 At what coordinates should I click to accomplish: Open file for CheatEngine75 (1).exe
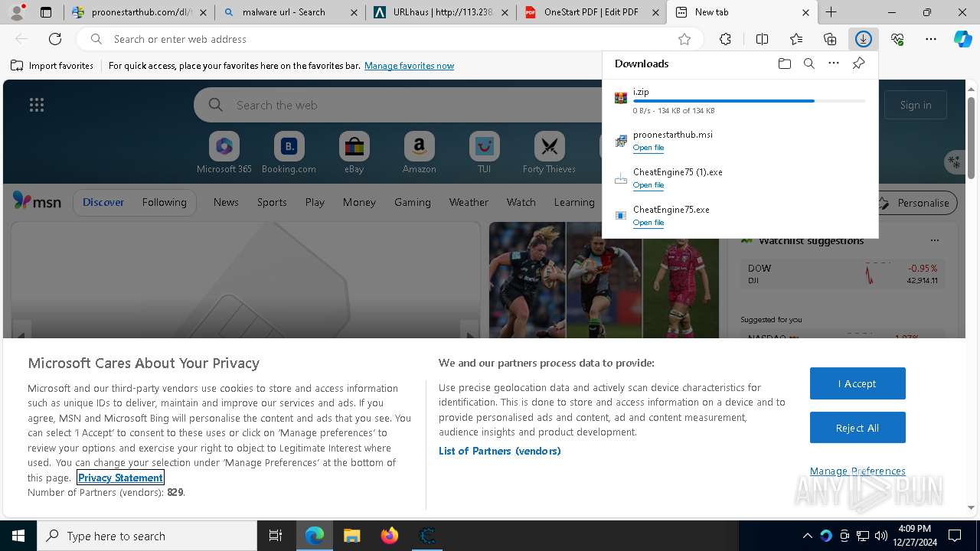click(x=648, y=185)
